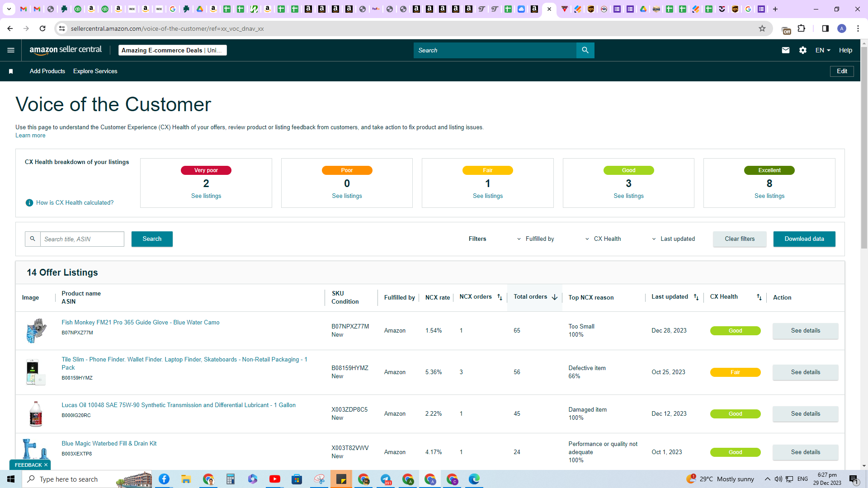
Task: Open Fish Monkey FM21 Pro 365 product link
Action: click(141, 323)
